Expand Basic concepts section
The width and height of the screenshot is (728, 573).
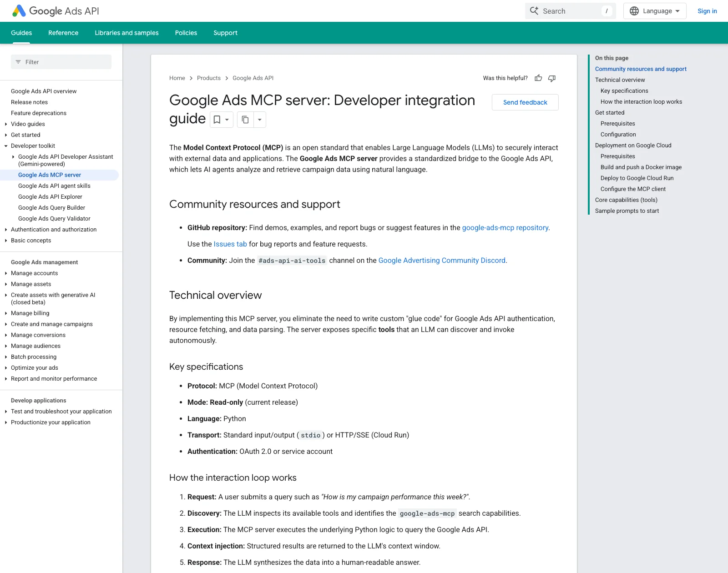click(6, 240)
